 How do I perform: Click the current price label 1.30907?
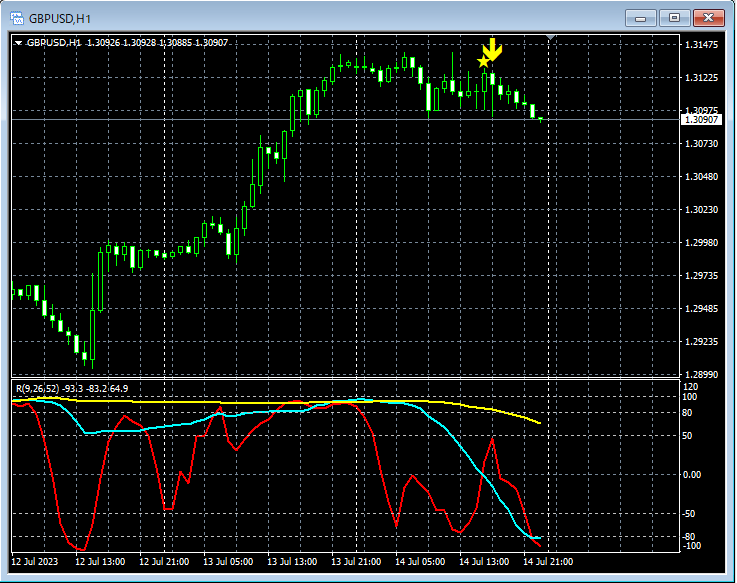pyautogui.click(x=701, y=120)
